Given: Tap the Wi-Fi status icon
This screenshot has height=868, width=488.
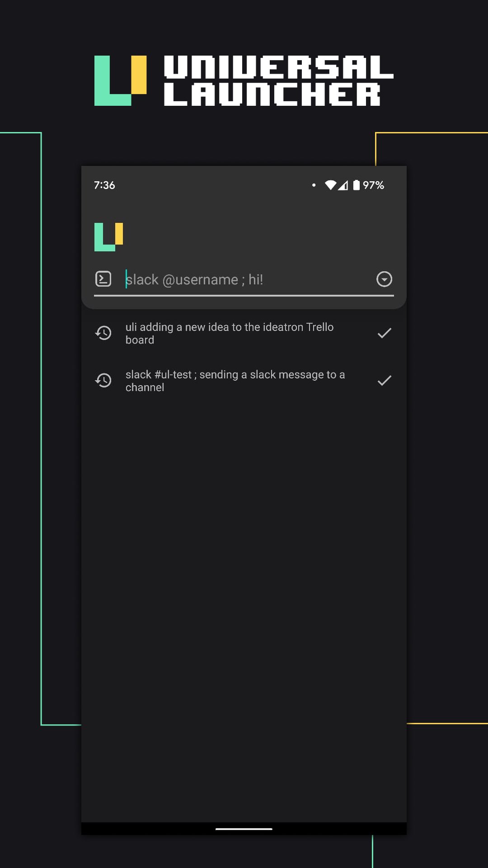Looking at the screenshot, I should click(330, 185).
